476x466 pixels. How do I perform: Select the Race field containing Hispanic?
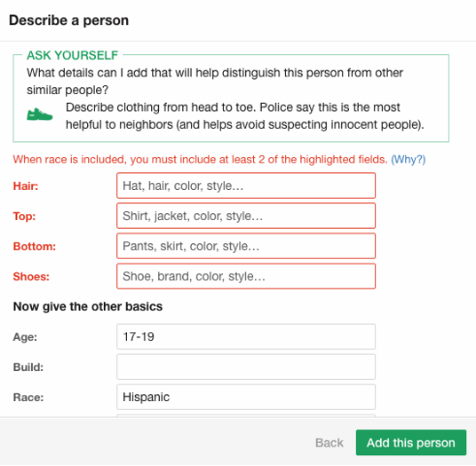coord(246,397)
